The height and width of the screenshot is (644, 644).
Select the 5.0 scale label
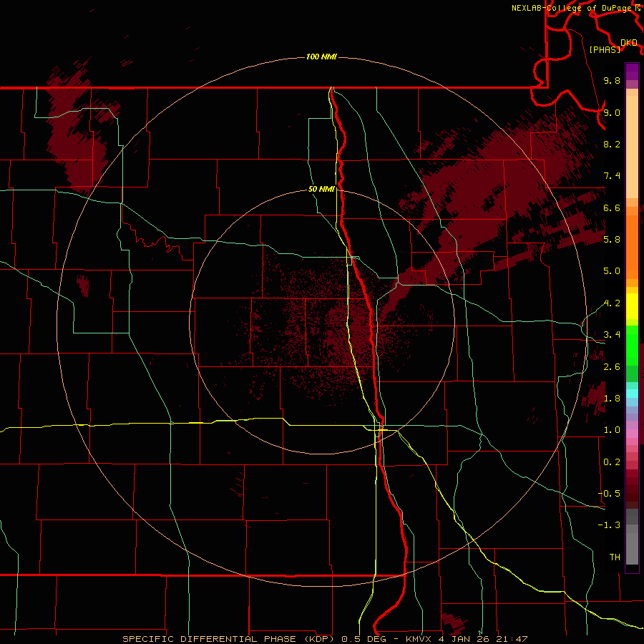coord(612,271)
